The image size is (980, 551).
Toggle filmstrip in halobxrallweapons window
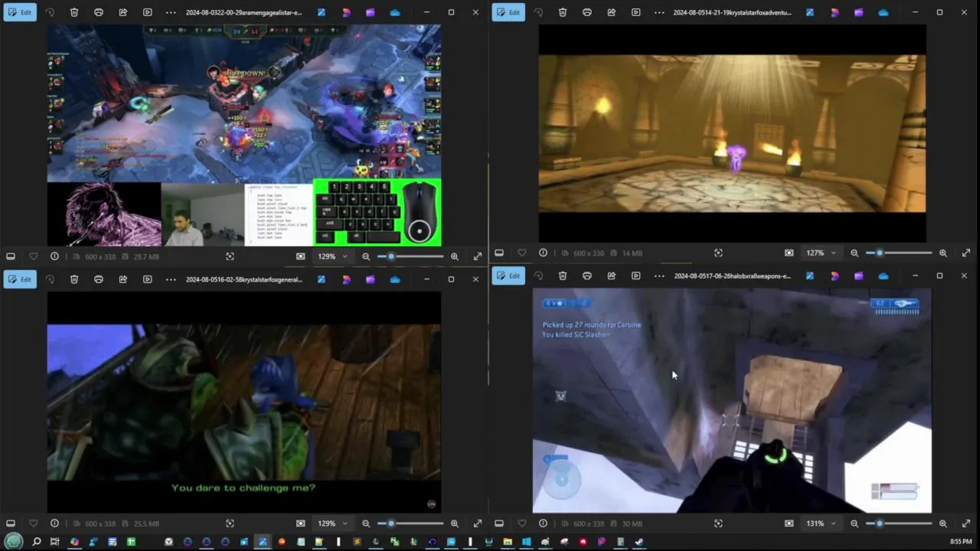point(499,523)
